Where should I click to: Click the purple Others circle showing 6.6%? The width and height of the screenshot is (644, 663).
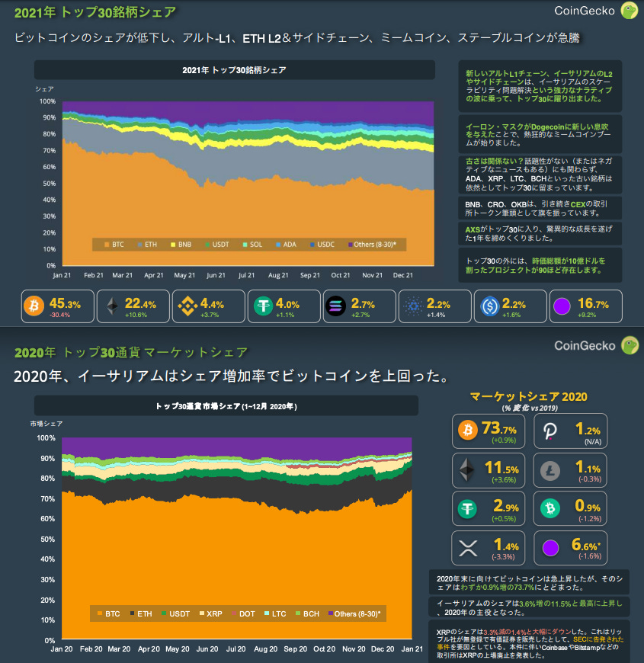(550, 548)
